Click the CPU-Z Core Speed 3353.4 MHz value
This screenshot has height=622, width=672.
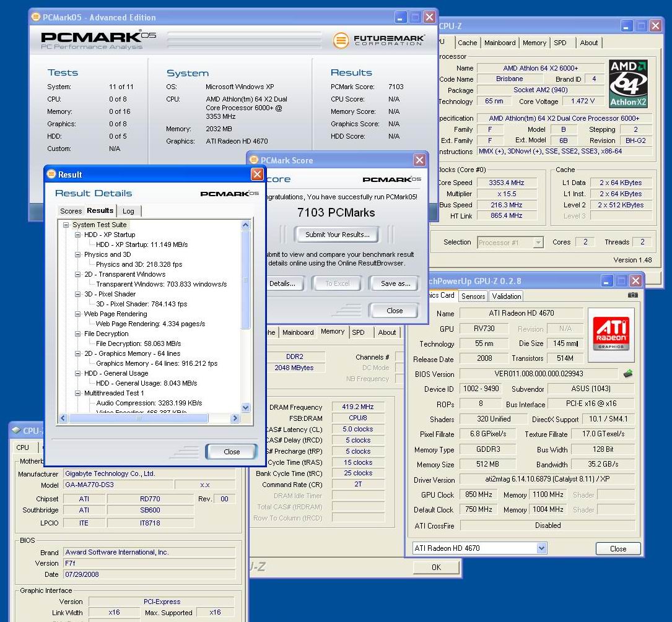[506, 183]
